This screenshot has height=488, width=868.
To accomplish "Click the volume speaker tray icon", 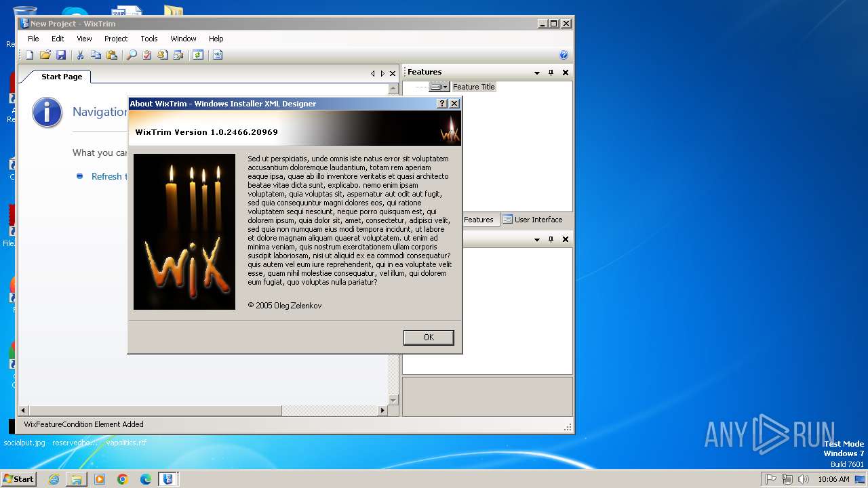I will (804, 479).
